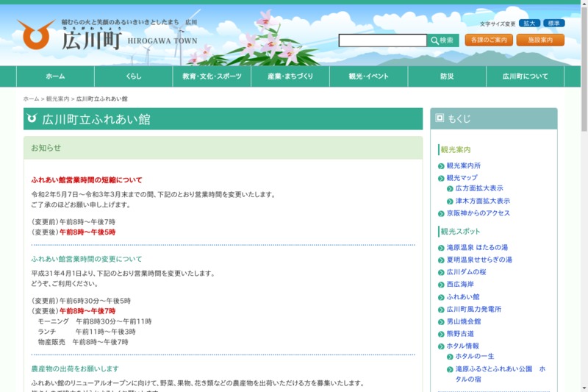
Task: Expand 広方面拡大表示 sub-item under 観光マップ
Action: click(x=479, y=188)
